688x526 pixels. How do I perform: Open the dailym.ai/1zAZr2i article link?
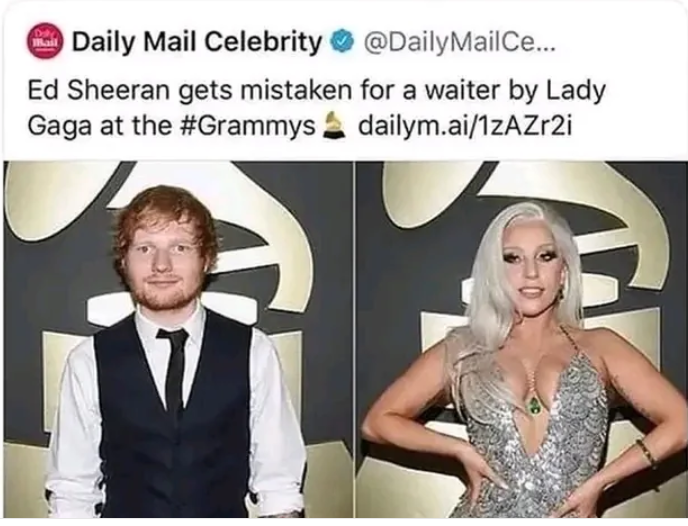465,126
